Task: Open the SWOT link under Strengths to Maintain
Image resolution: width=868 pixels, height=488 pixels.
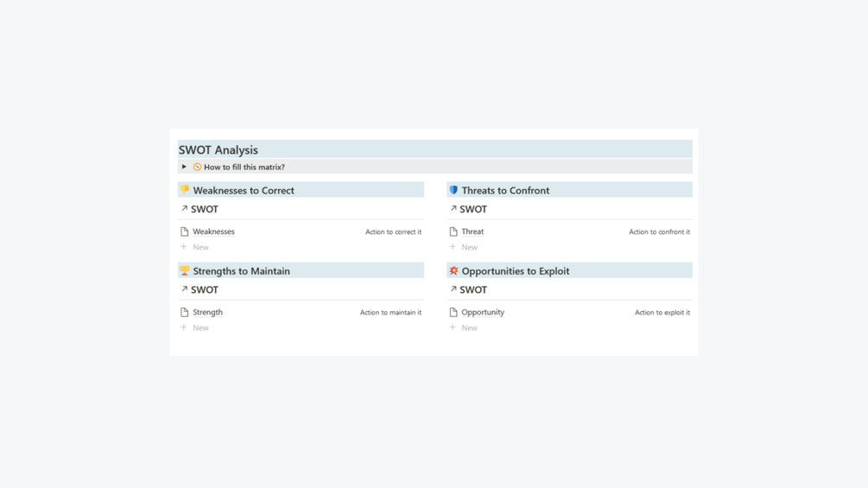Action: (204, 289)
